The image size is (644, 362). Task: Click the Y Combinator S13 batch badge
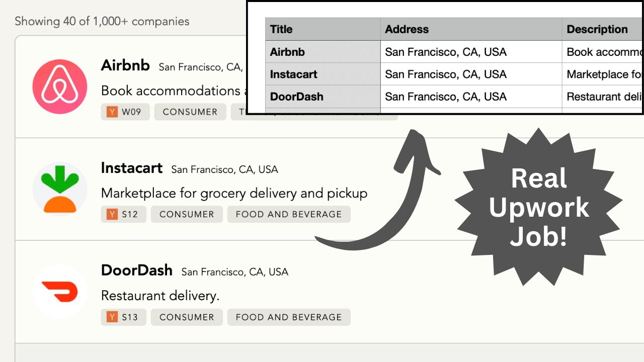124,317
